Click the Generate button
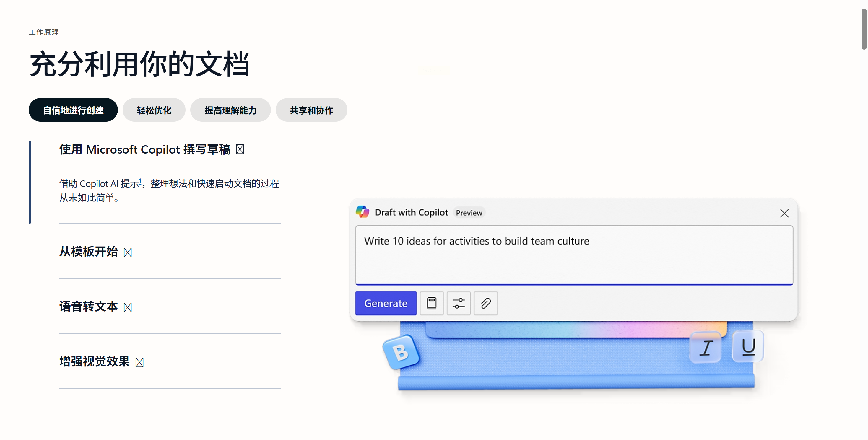868x440 pixels. (386, 303)
